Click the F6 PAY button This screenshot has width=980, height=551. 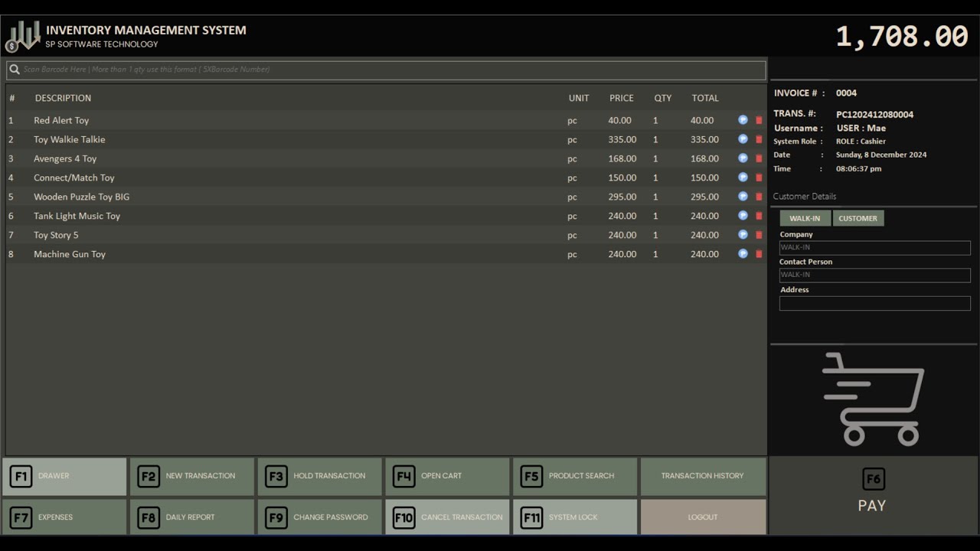873,496
